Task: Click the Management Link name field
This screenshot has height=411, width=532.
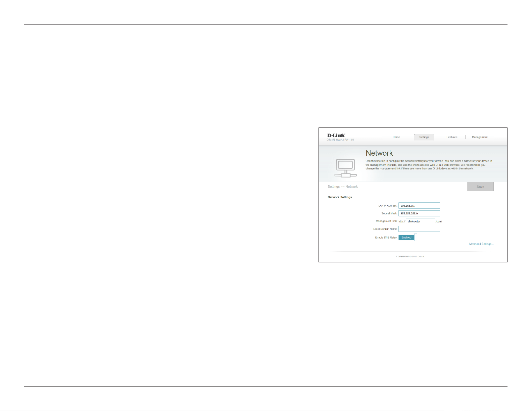Action: point(420,221)
